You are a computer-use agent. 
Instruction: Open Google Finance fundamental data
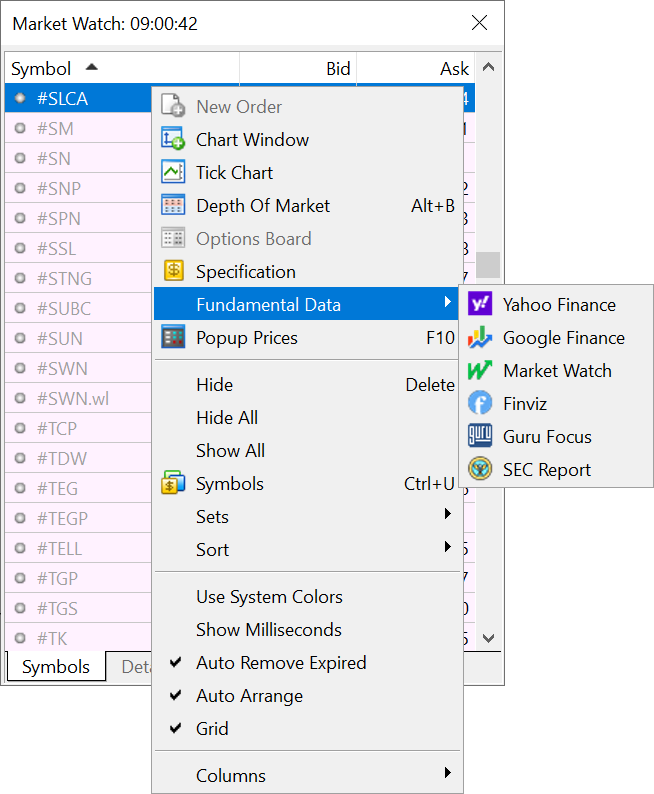pos(563,338)
